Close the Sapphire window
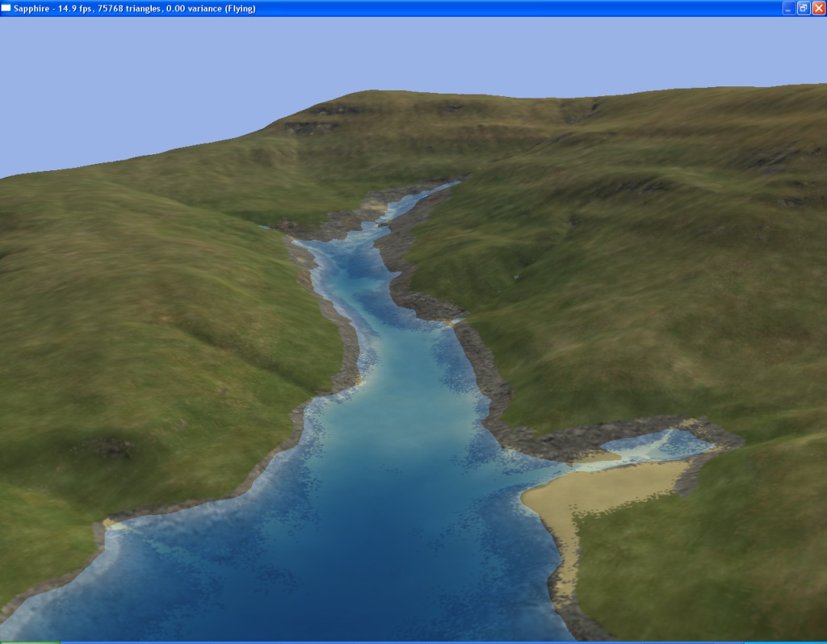 (x=818, y=8)
